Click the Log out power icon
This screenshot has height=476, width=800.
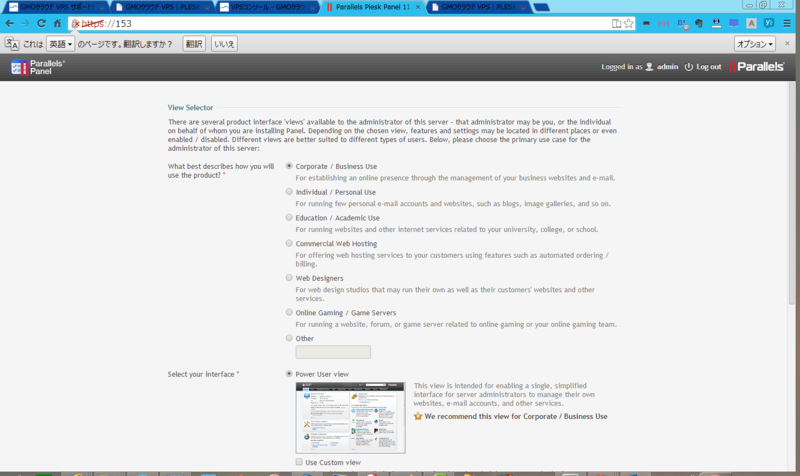(689, 67)
